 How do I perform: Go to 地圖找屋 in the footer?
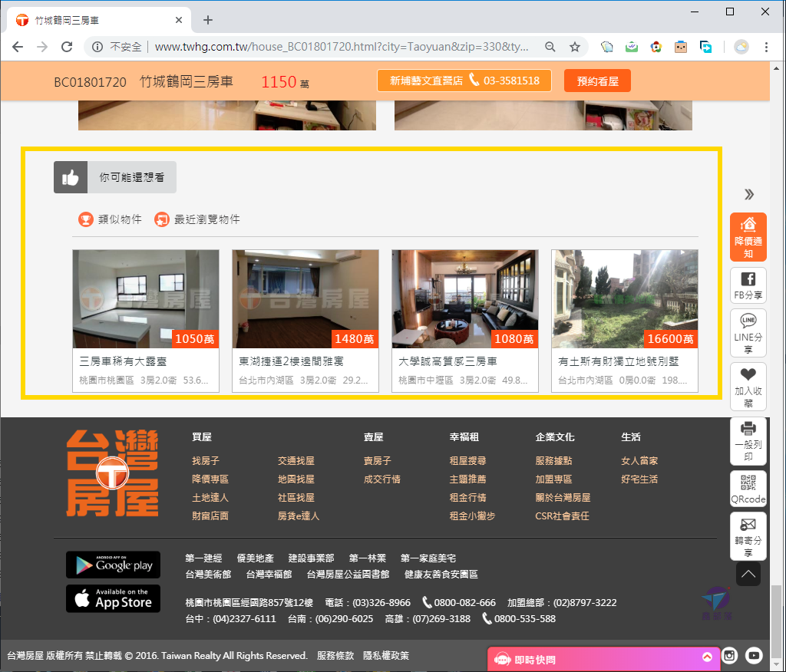pyautogui.click(x=296, y=479)
